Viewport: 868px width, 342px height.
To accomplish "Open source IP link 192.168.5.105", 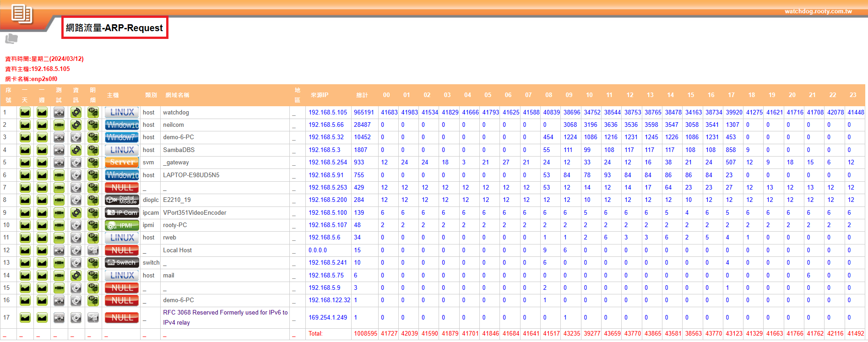I will click(x=328, y=112).
